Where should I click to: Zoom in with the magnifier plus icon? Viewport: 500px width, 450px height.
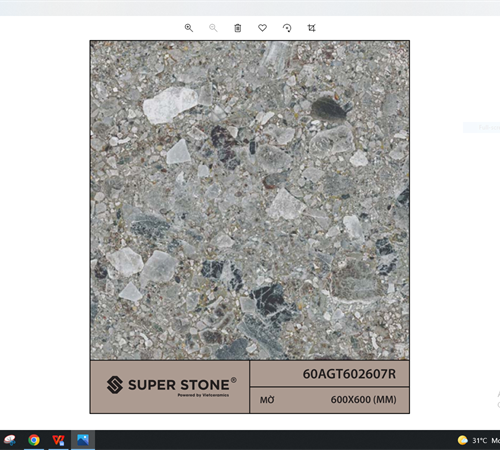[189, 28]
